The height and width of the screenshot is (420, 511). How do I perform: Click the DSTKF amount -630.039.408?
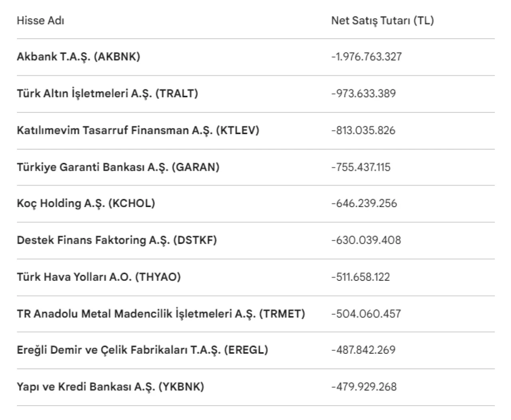pos(366,240)
